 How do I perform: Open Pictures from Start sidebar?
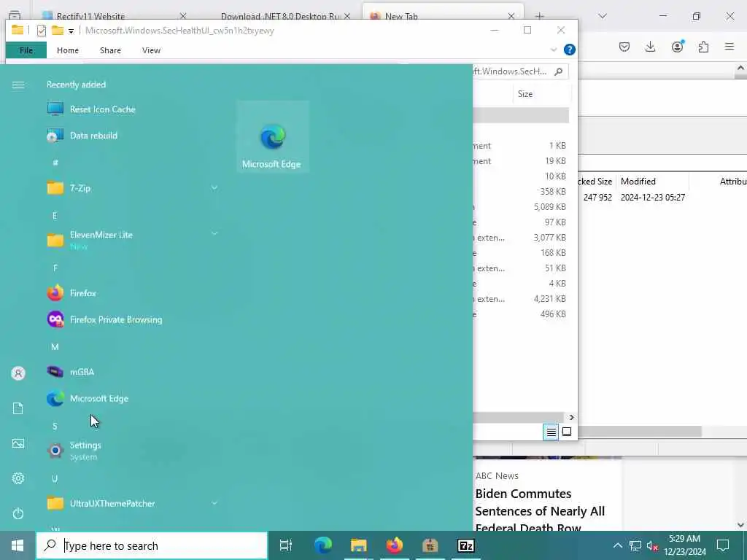[18, 444]
